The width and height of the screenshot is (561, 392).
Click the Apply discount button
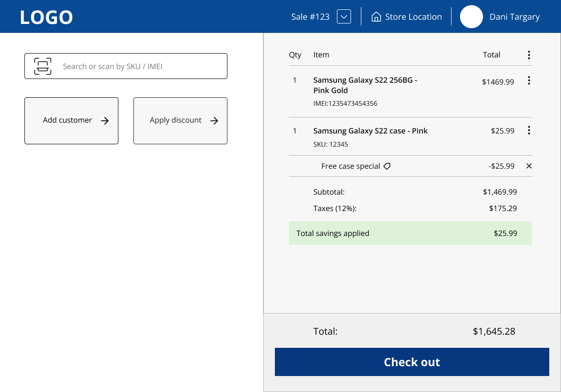[180, 121]
